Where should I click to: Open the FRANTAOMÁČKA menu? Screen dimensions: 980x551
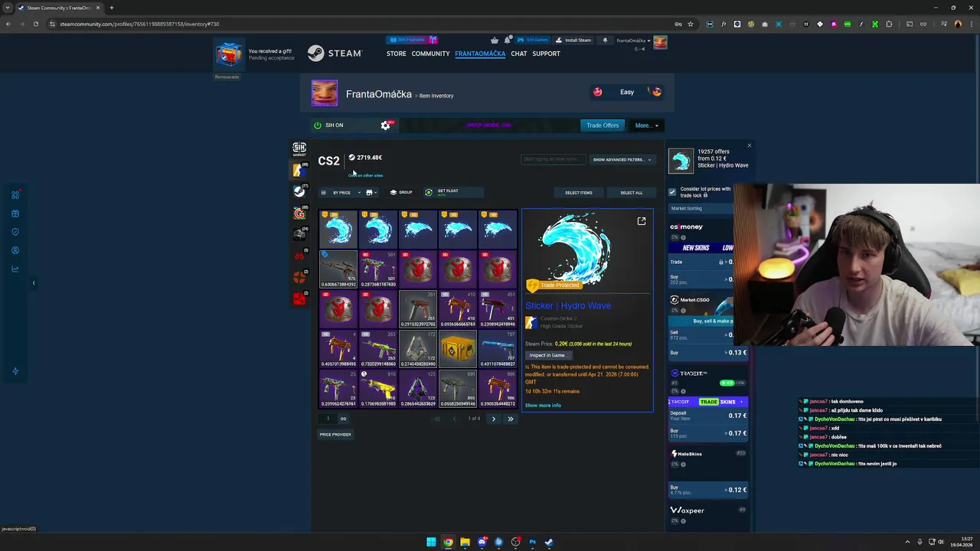480,54
